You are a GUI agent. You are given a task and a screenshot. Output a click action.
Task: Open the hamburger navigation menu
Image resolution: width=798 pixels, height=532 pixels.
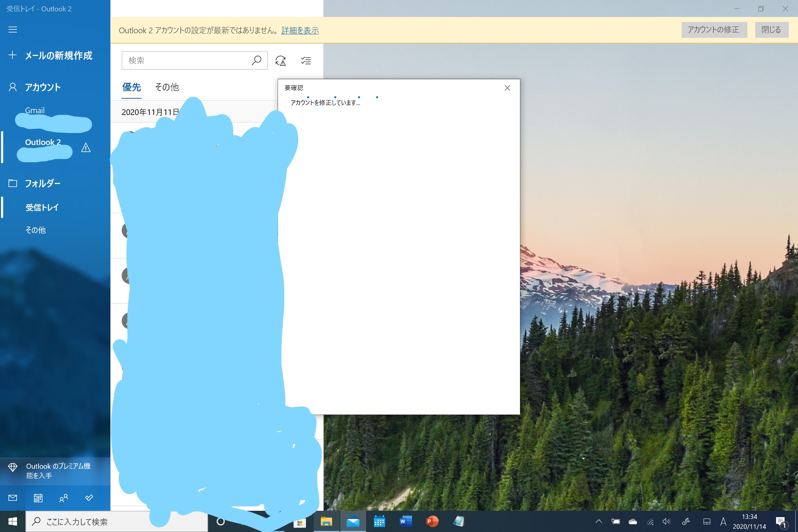tap(13, 29)
